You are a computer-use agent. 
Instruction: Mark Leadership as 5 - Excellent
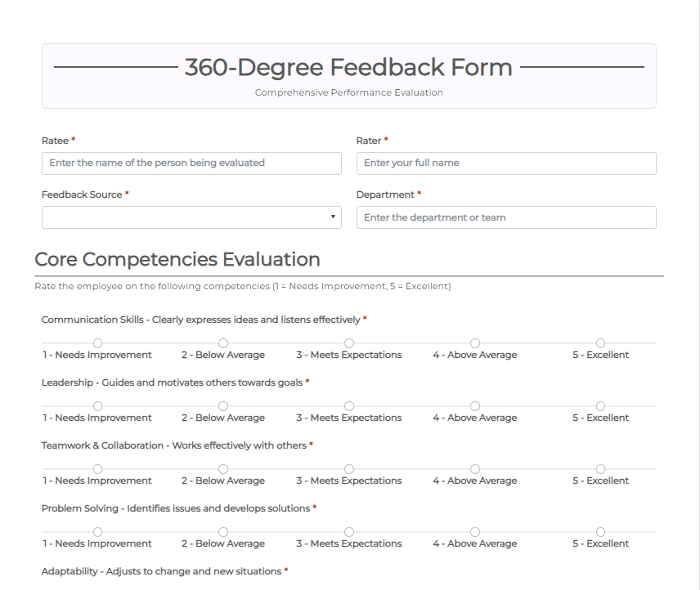(x=600, y=406)
